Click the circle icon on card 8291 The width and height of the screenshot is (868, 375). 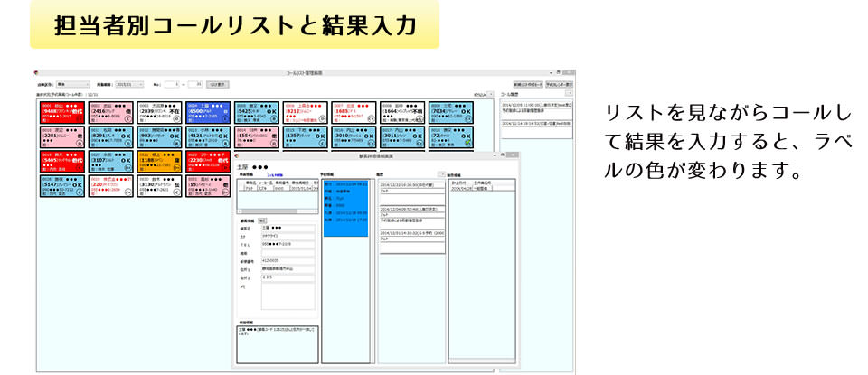pos(128,143)
